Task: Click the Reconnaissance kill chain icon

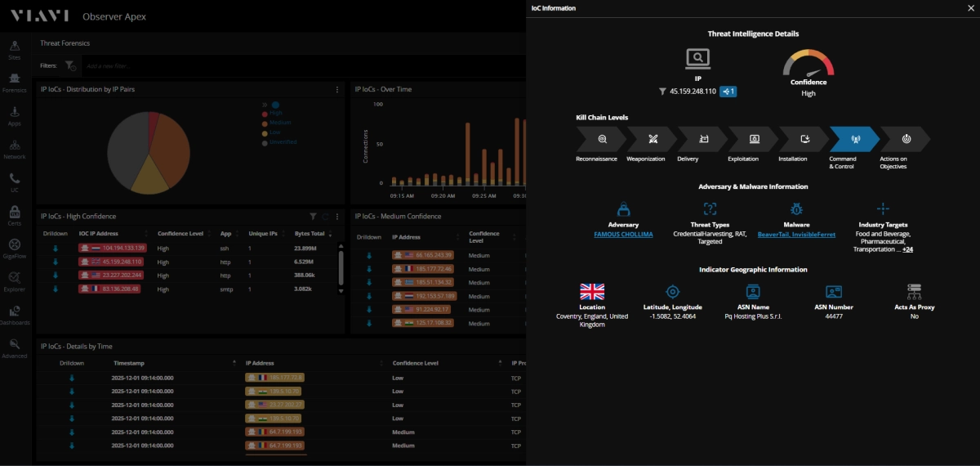Action: click(602, 139)
